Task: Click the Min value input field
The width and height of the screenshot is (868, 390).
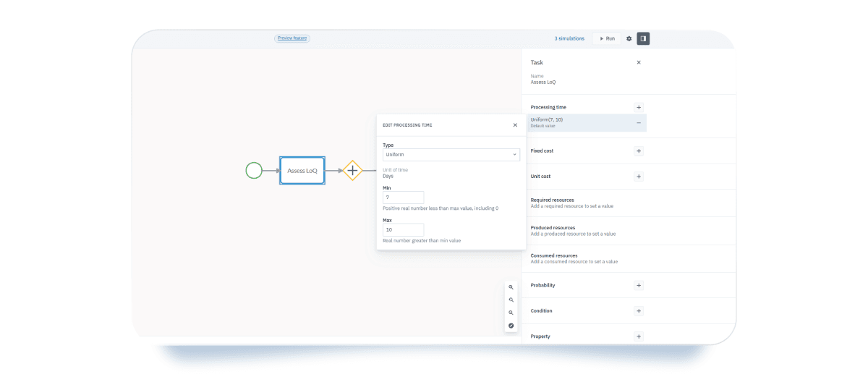Action: [x=403, y=198]
